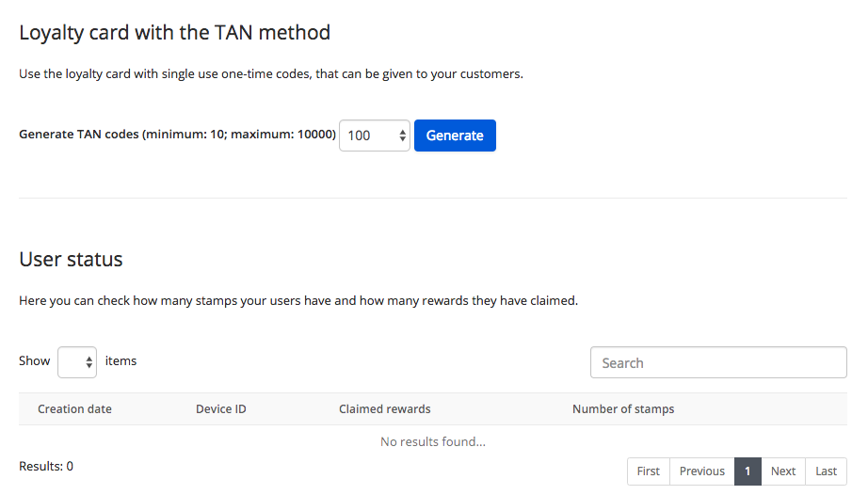This screenshot has width=868, height=495.
Task: Sort by Device ID column
Action: (x=221, y=408)
